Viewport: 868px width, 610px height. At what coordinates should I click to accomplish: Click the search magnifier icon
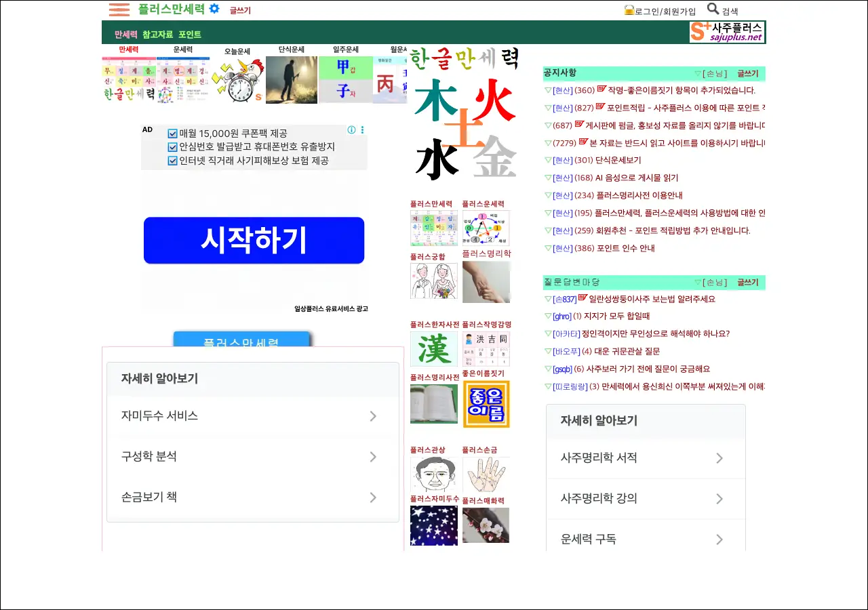(713, 9)
